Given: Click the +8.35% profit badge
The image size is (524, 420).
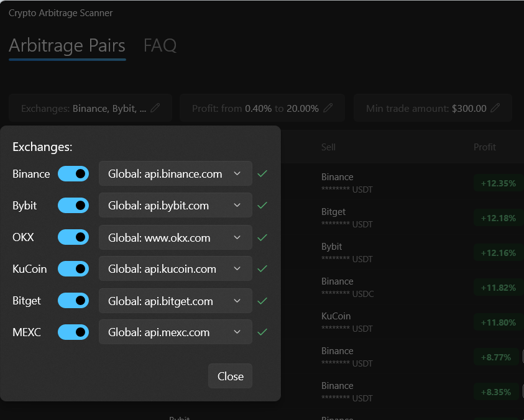Looking at the screenshot, I should click(x=496, y=392).
